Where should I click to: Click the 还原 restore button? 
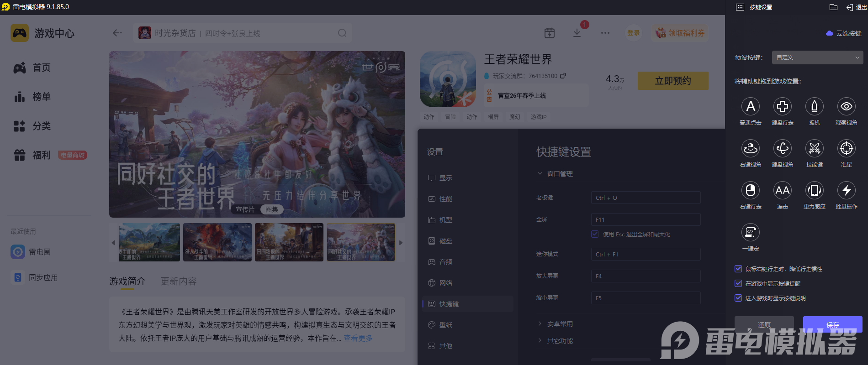pyautogui.click(x=764, y=324)
